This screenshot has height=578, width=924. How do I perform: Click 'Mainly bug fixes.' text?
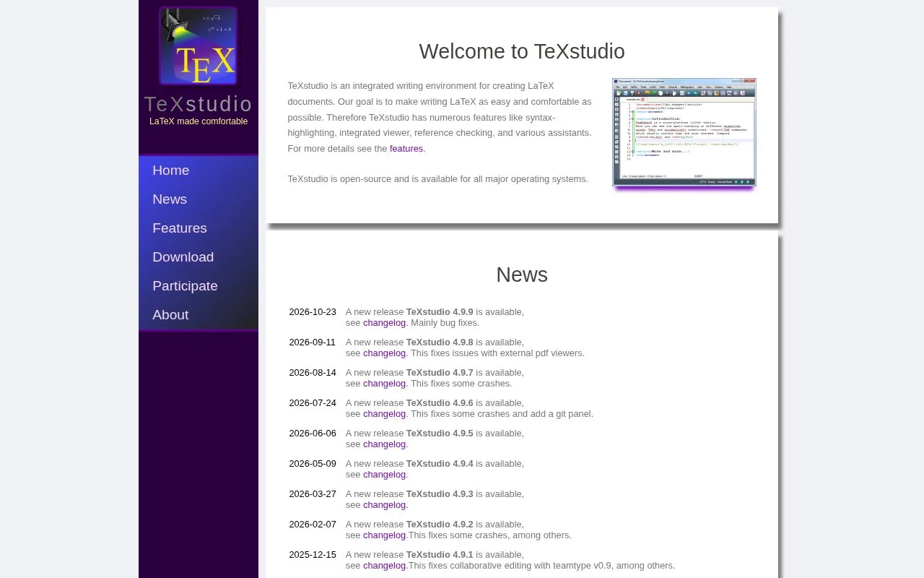[445, 323]
